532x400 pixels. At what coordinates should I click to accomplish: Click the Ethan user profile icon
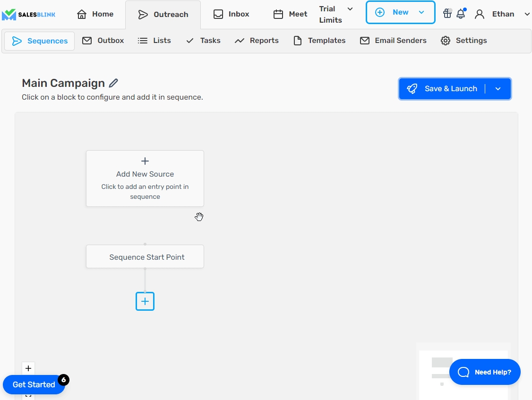(480, 14)
